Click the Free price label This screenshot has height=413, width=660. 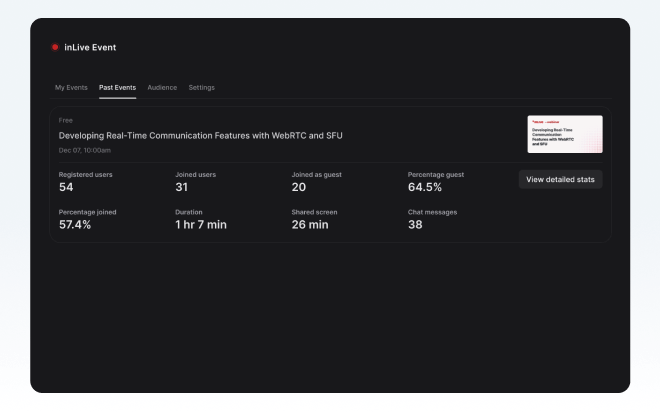tap(66, 120)
